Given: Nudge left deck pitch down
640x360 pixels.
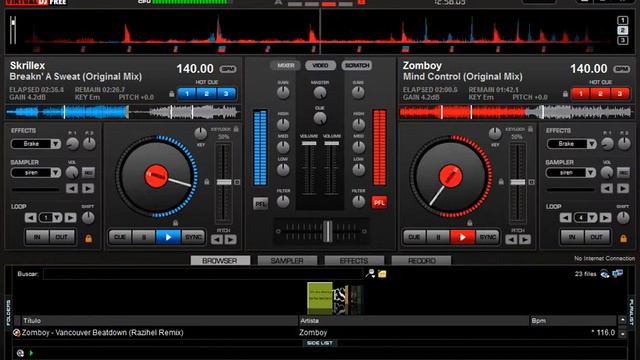Looking at the screenshot, I should pyautogui.click(x=217, y=240).
